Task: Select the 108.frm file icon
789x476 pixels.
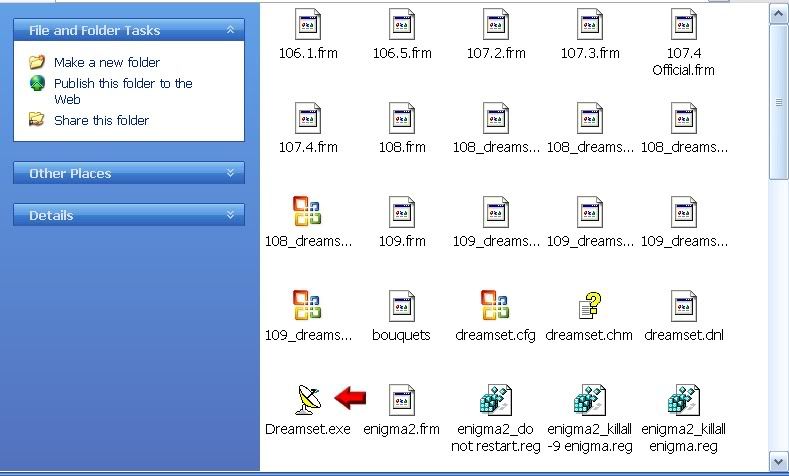Action: (402, 118)
